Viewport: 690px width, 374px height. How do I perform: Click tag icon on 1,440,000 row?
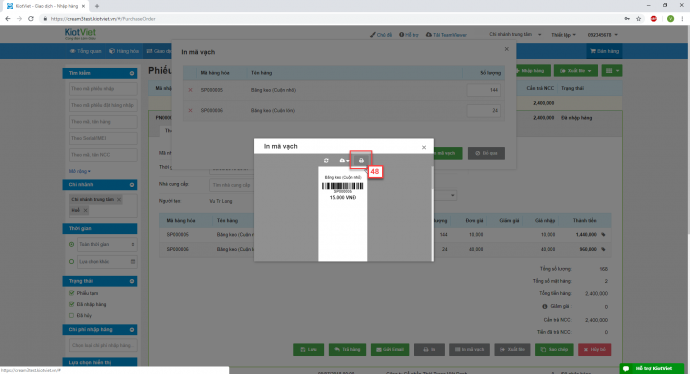coord(603,235)
